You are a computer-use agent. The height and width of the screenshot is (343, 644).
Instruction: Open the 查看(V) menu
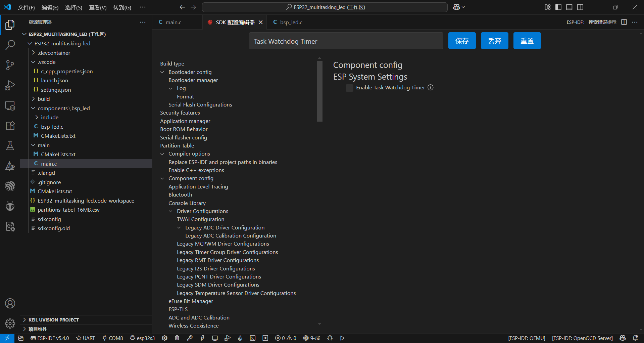point(98,7)
